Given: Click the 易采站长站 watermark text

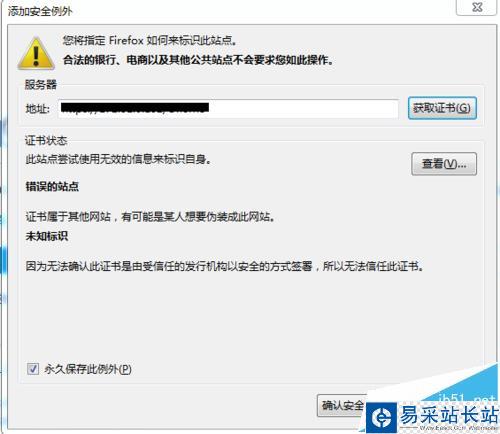Looking at the screenshot, I should click(x=449, y=414).
